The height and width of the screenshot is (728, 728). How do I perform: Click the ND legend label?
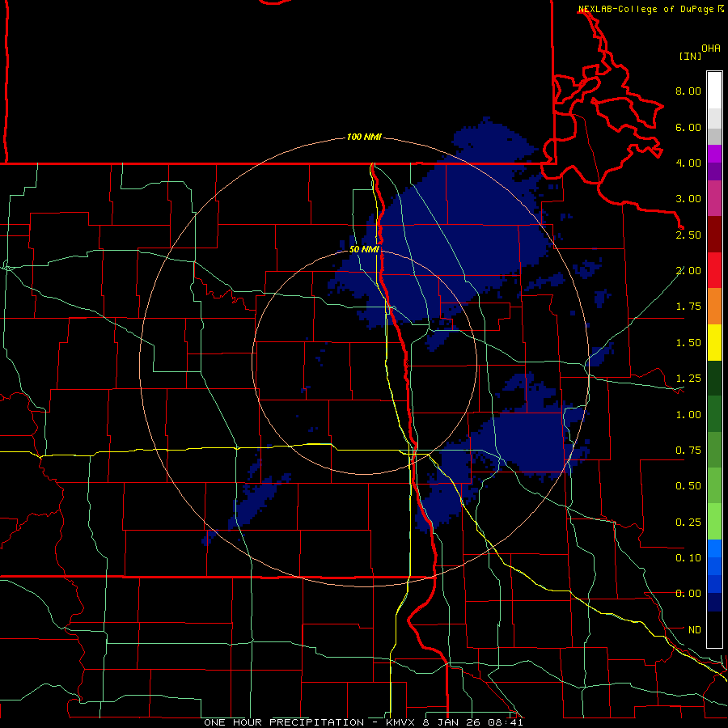click(x=695, y=630)
